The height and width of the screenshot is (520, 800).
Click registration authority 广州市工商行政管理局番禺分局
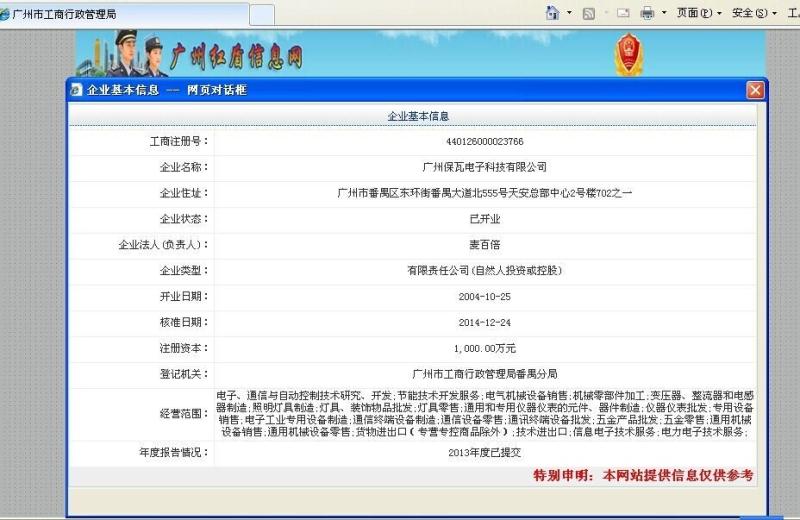[x=485, y=374]
